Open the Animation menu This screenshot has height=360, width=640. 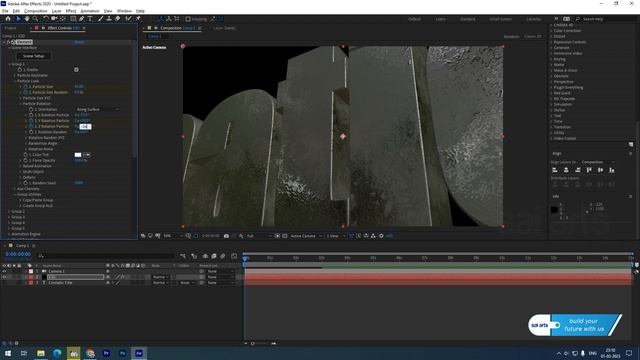point(90,11)
